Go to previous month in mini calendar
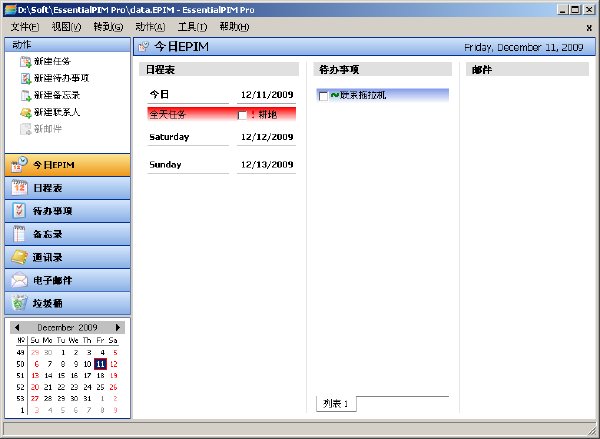 (x=16, y=327)
